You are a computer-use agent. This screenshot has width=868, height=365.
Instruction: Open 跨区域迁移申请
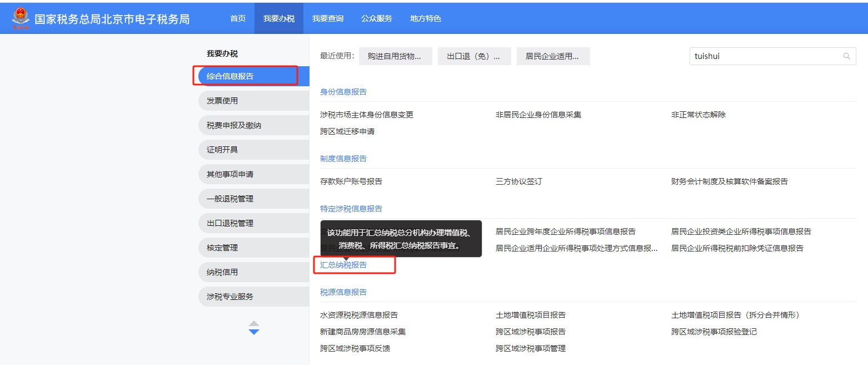[347, 131]
